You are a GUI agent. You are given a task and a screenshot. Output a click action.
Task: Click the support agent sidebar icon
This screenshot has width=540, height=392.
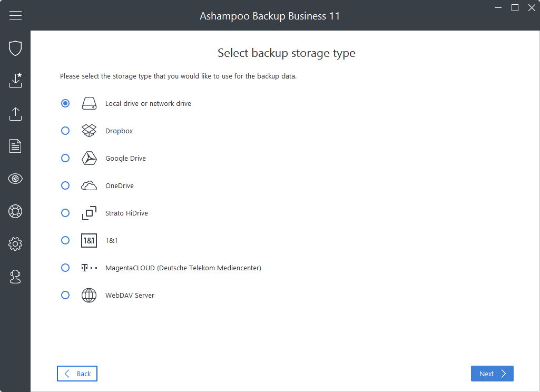tap(15, 277)
